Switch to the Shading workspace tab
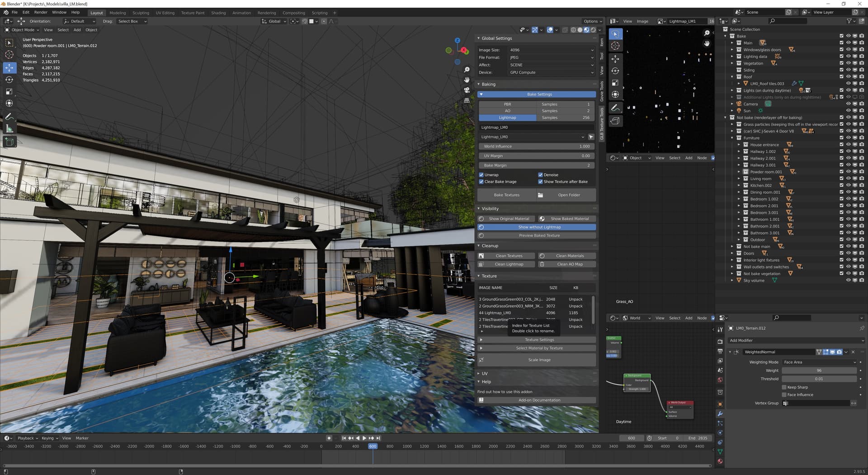The height and width of the screenshot is (475, 868). coord(218,13)
